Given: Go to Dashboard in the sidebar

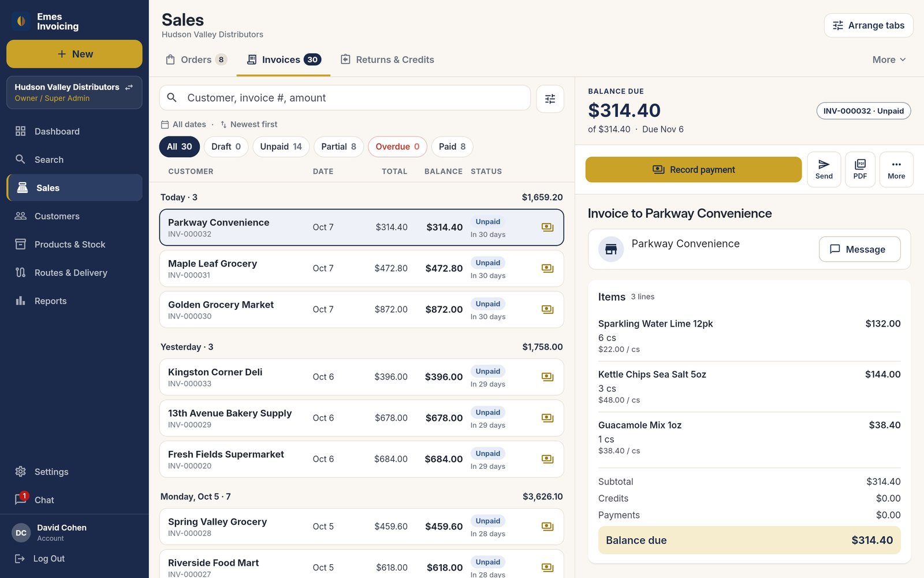Looking at the screenshot, I should tap(74, 131).
